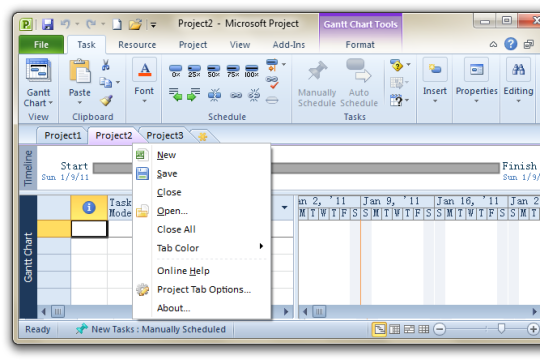This screenshot has height=364, width=540.
Task: Click the zoom slider handle
Action: pos(501,329)
